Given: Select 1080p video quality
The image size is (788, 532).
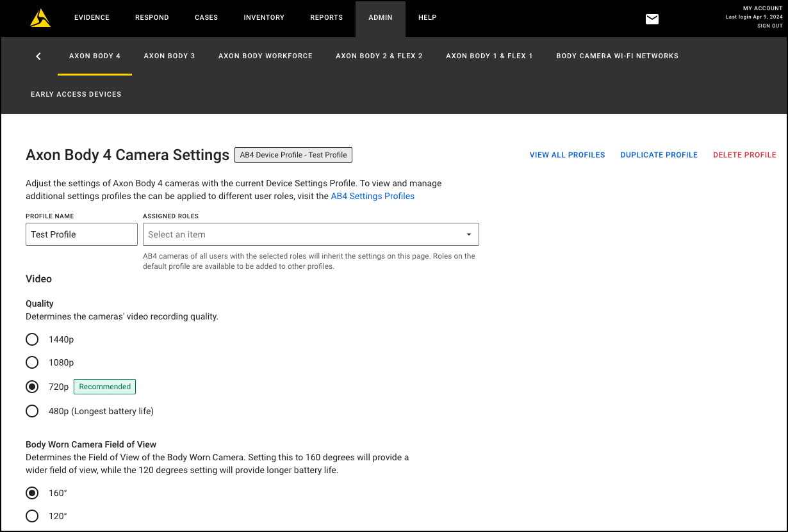Looking at the screenshot, I should [x=32, y=362].
